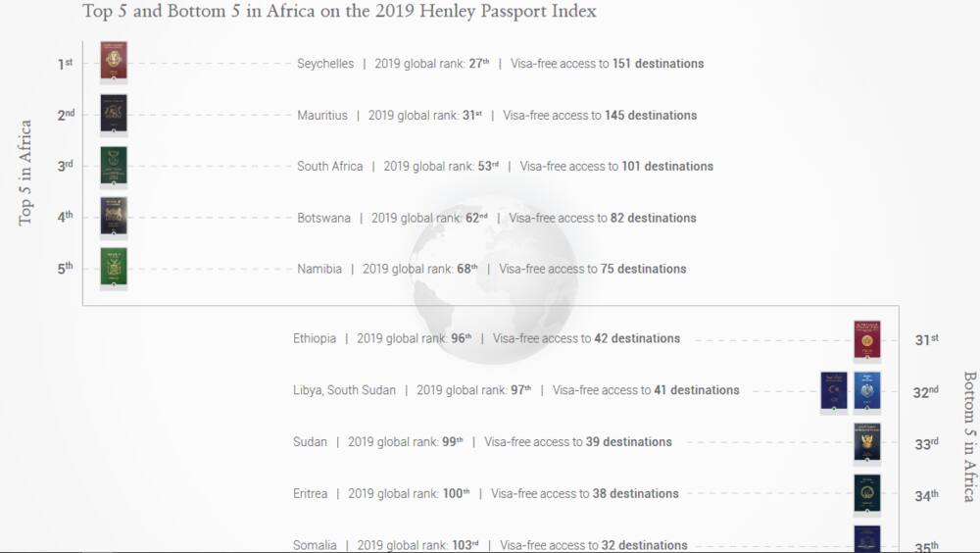Click the 'Top 5 in Africa' label
This screenshot has height=553, width=980.
pos(25,172)
